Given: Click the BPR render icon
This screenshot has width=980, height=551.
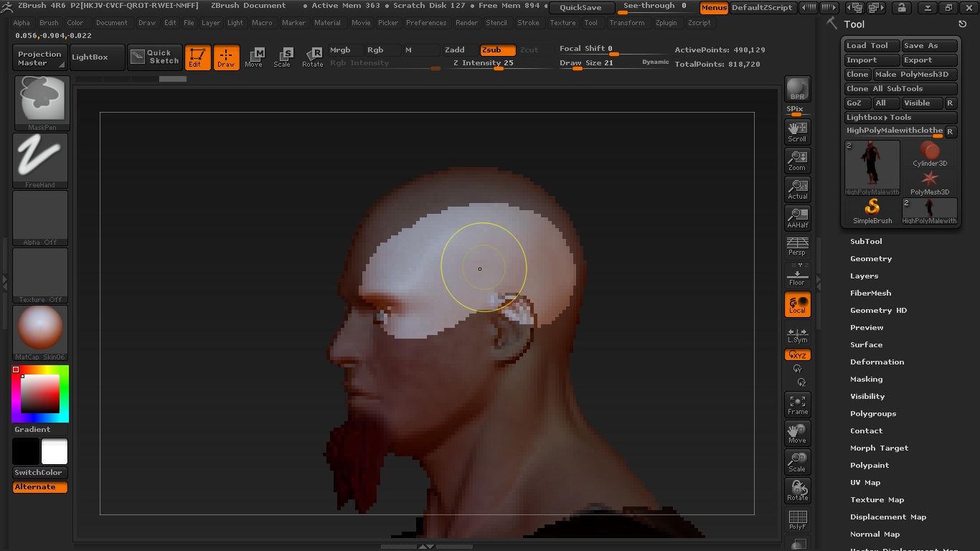Looking at the screenshot, I should (x=797, y=89).
